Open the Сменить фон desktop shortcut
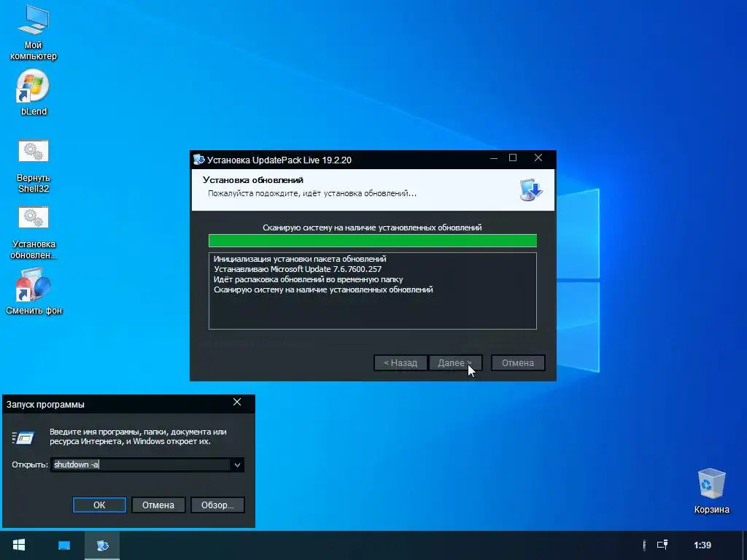Screen dimensions: 747x560 coord(34,292)
